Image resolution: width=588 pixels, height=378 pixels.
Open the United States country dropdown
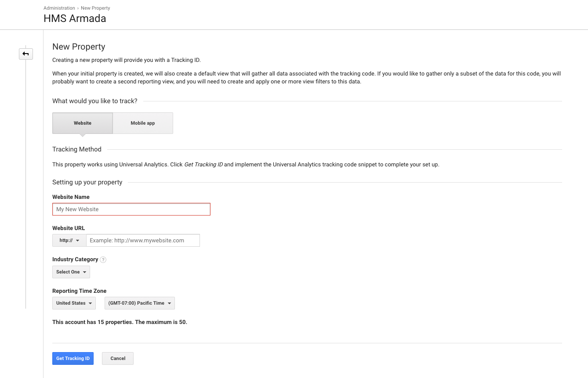74,303
